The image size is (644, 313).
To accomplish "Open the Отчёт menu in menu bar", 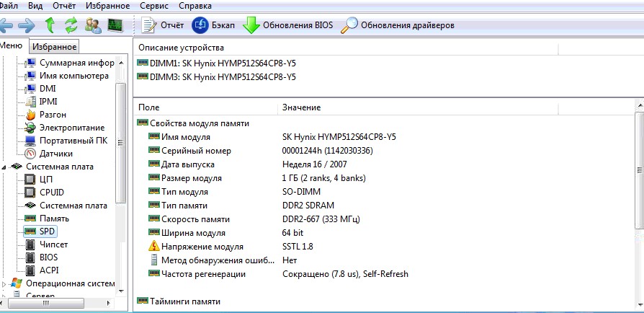I will (64, 6).
